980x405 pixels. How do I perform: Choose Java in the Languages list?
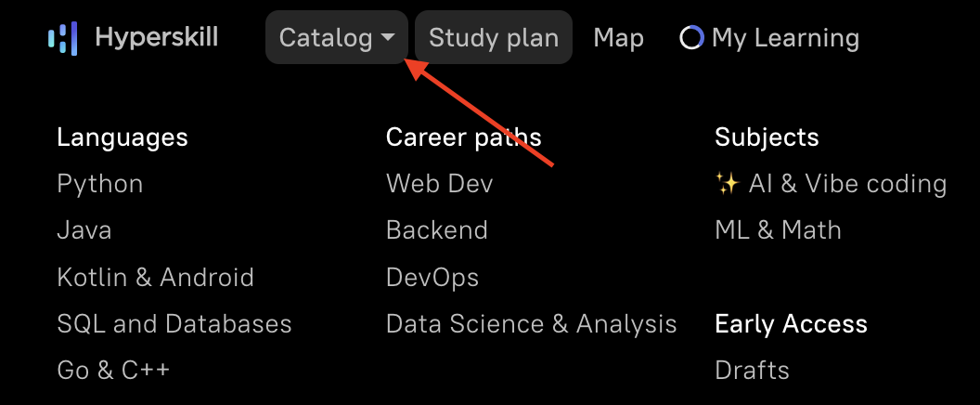[x=84, y=230]
